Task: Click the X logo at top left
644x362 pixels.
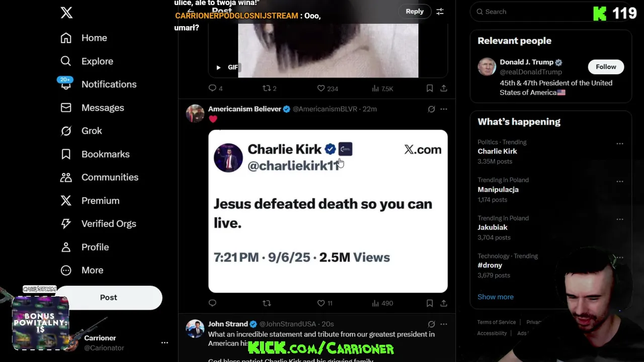Action: coord(66,13)
